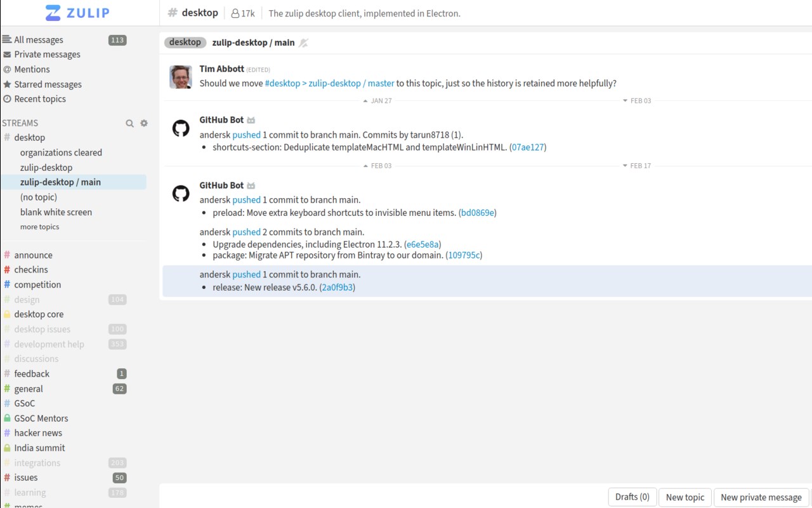The height and width of the screenshot is (508, 812).
Task: Click the 17k subscribers count icon
Action: pos(243,13)
